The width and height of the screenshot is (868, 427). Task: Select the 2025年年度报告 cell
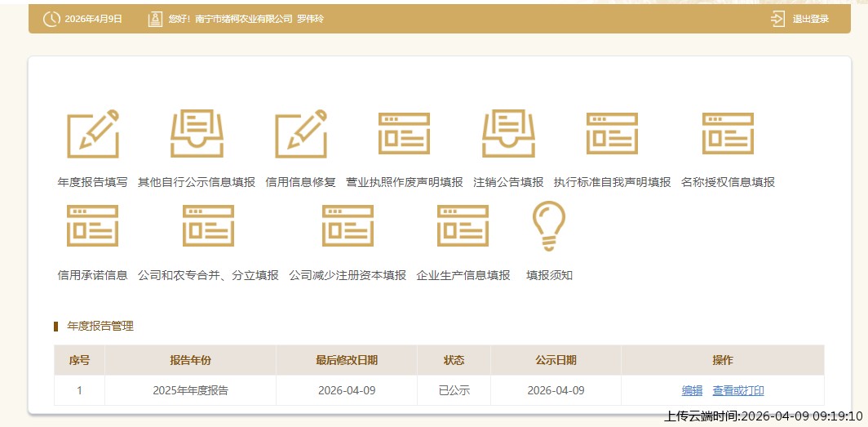[x=190, y=390]
